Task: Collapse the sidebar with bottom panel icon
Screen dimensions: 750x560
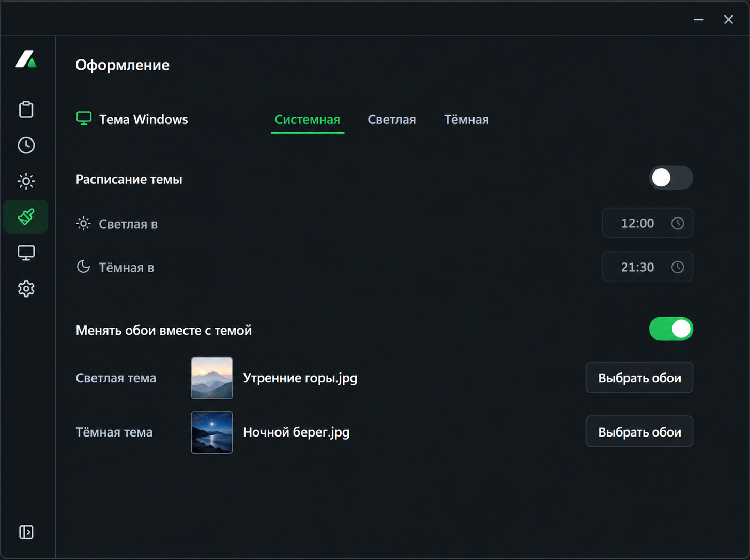Action: click(x=26, y=532)
